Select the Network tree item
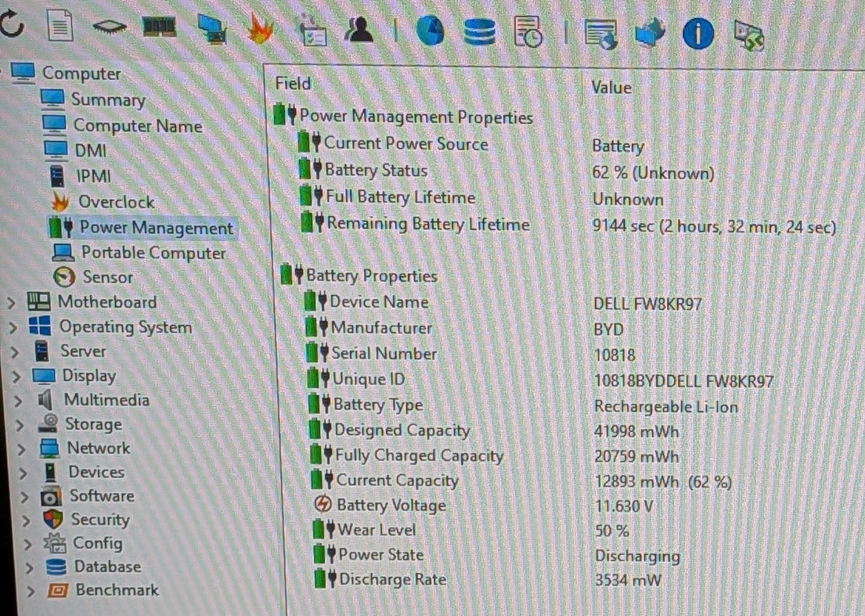865x616 pixels. (x=85, y=448)
